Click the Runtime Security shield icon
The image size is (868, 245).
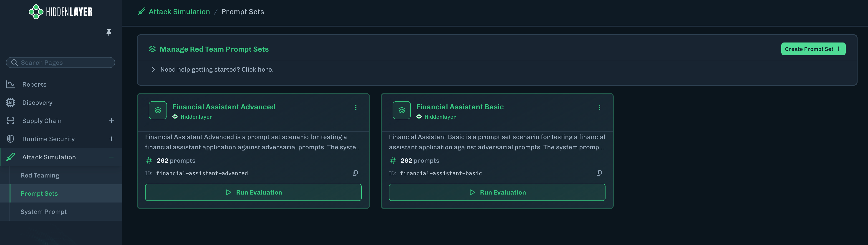10,139
